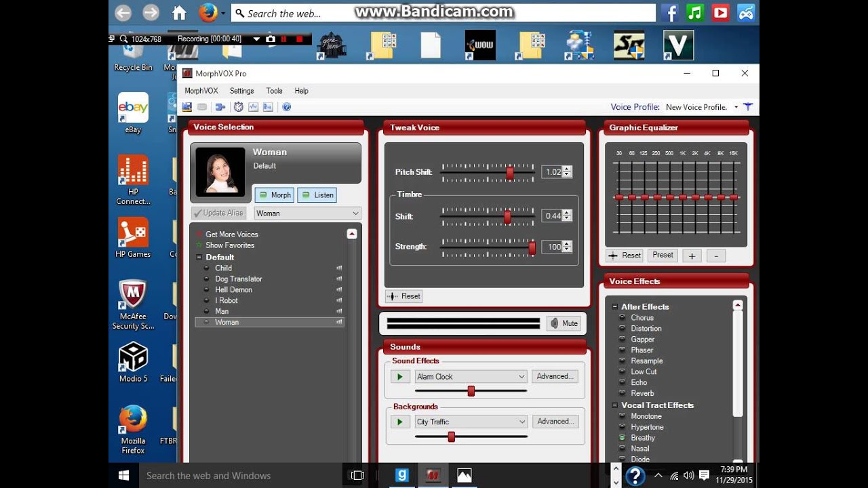Click the eBay desktop shortcut
868x488 pixels.
pyautogui.click(x=133, y=113)
